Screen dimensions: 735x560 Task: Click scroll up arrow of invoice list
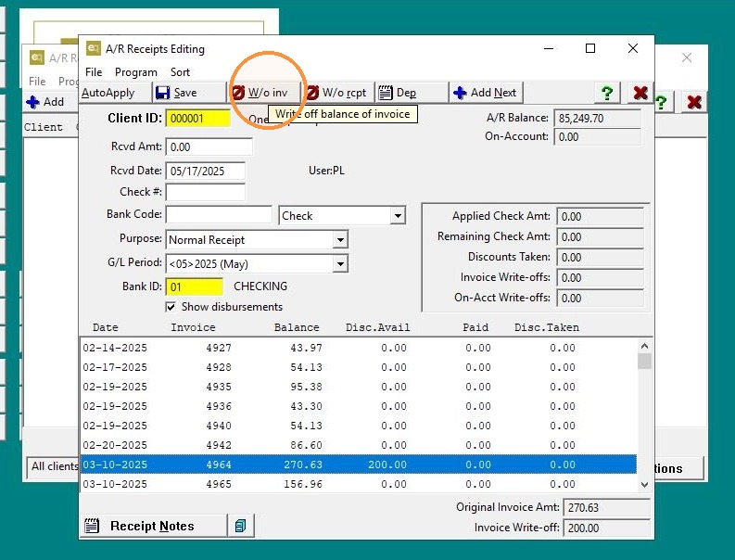[644, 346]
